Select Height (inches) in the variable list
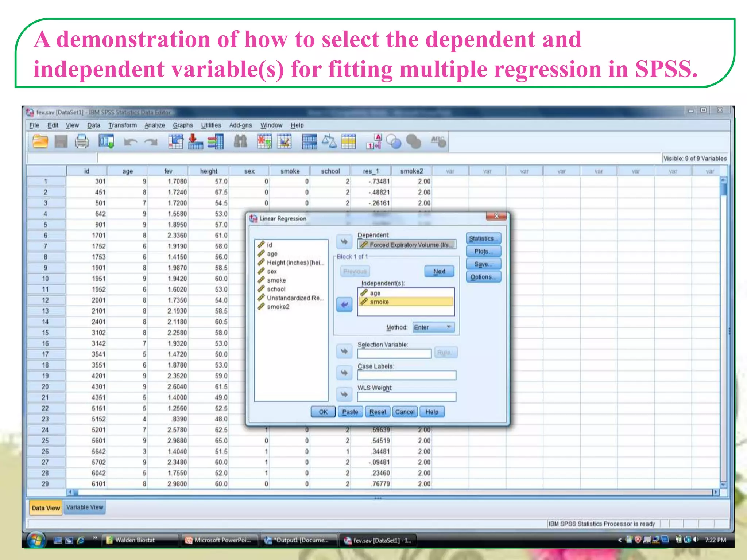 [291, 262]
